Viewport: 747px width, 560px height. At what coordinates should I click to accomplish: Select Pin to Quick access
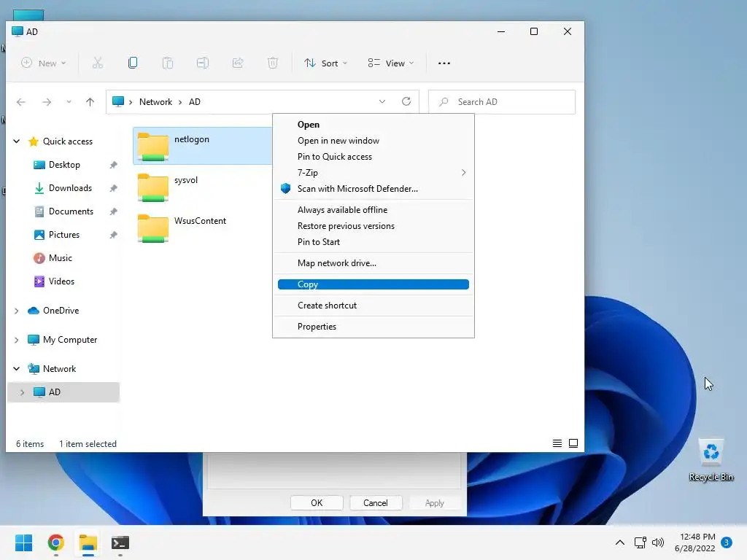(373, 157)
